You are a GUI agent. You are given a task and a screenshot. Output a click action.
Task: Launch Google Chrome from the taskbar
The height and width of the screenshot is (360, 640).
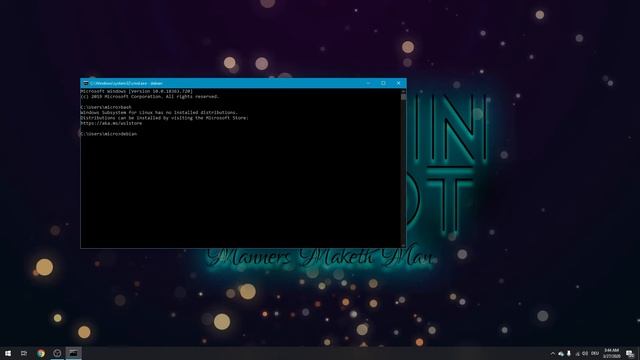click(40, 353)
